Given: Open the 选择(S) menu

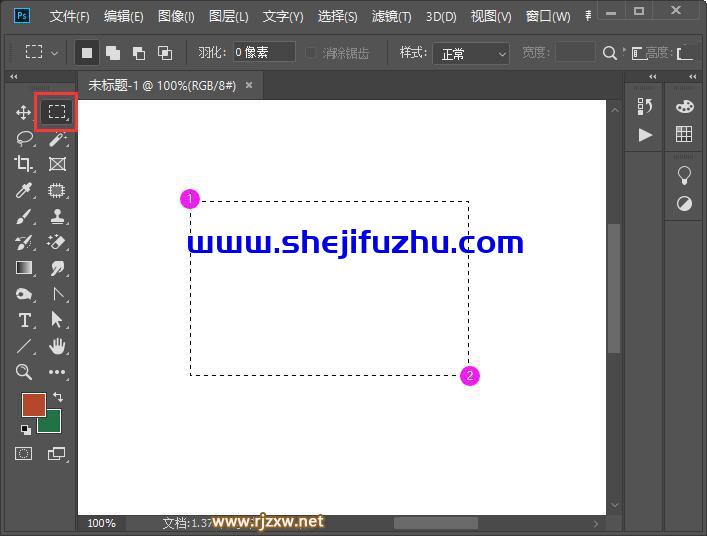Looking at the screenshot, I should [x=338, y=17].
